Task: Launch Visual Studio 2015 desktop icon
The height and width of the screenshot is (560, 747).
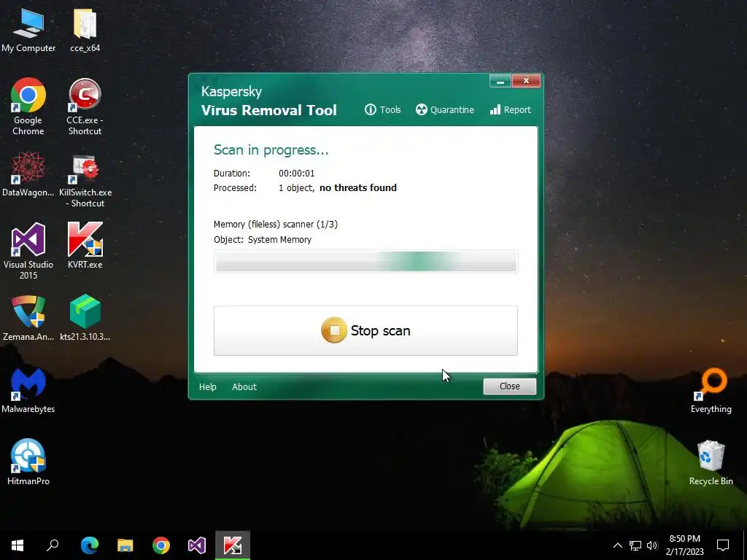Action: tap(28, 251)
